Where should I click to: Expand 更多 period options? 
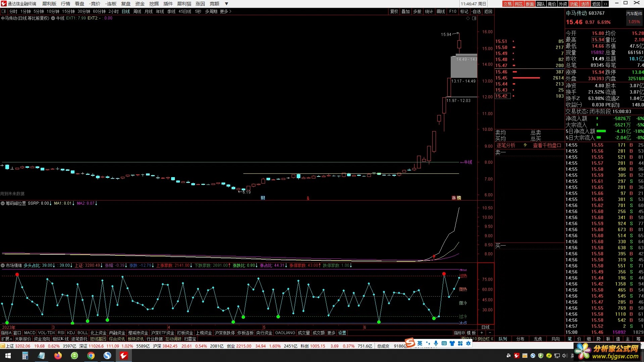[x=226, y=11]
